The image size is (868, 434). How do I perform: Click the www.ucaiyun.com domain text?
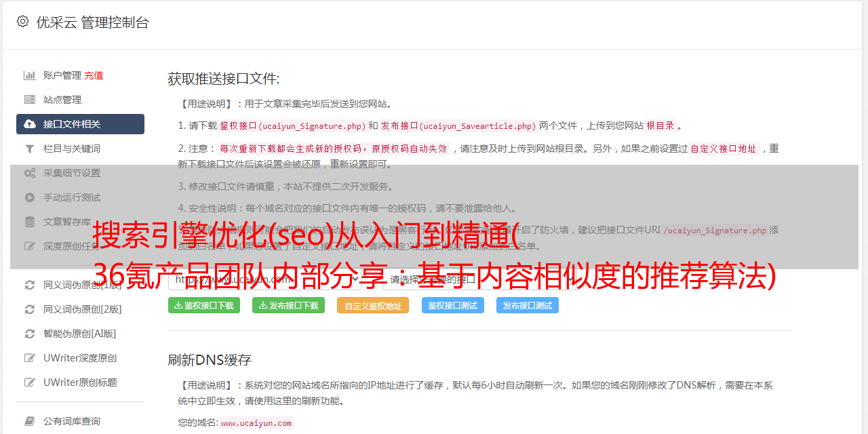[x=256, y=423]
